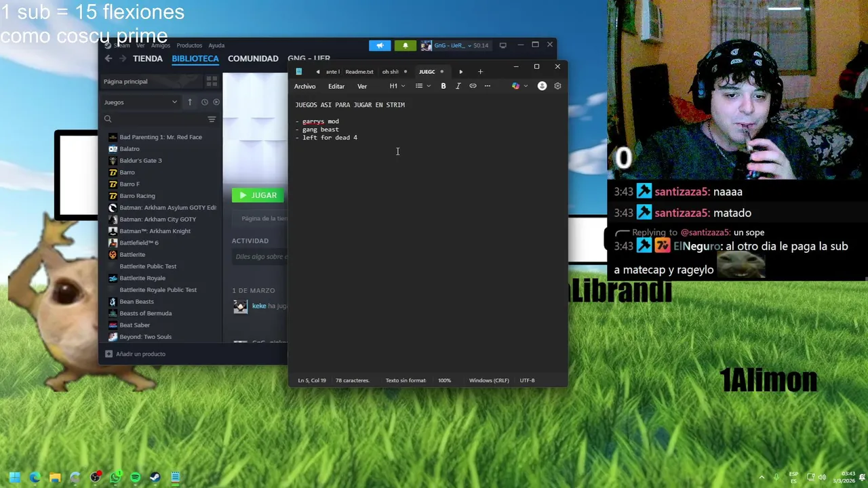Open Windows (CRLF) line ending selector

click(489, 380)
